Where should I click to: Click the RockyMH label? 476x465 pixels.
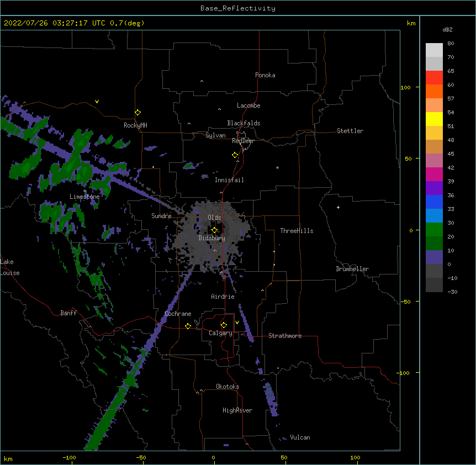135,125
